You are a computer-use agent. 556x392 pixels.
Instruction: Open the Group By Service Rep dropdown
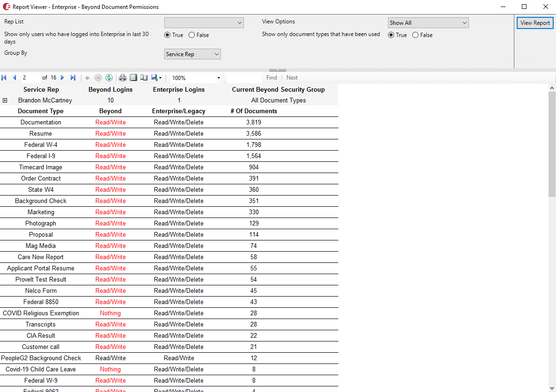(192, 54)
